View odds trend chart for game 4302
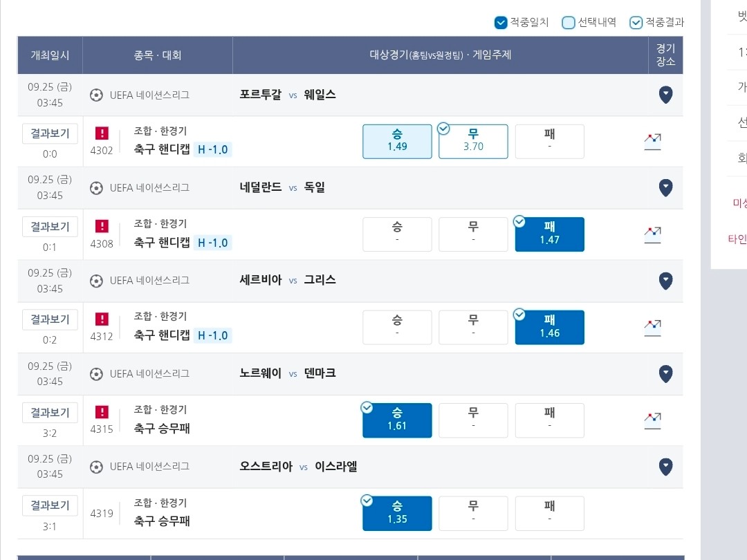 coord(652,142)
